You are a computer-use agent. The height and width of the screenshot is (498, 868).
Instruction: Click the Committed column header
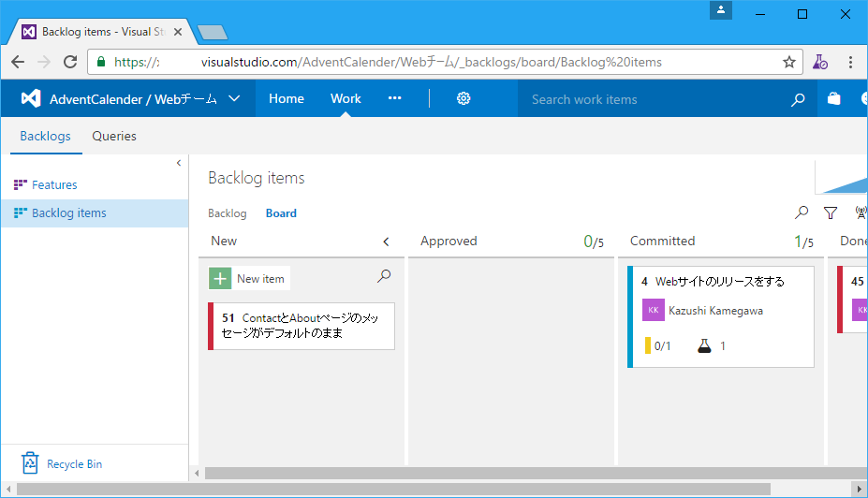pos(662,242)
